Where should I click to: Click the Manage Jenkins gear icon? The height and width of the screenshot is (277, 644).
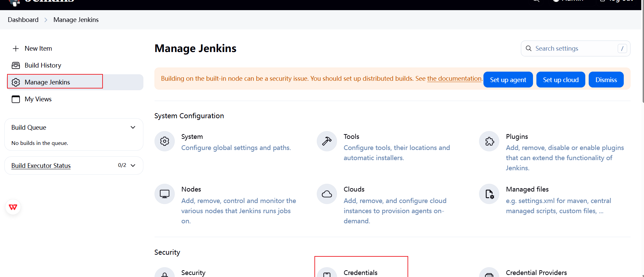pos(16,82)
